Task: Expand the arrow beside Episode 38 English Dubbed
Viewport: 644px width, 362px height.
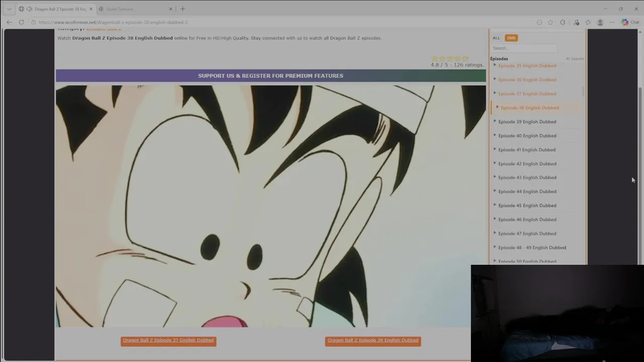Action: coord(497,108)
